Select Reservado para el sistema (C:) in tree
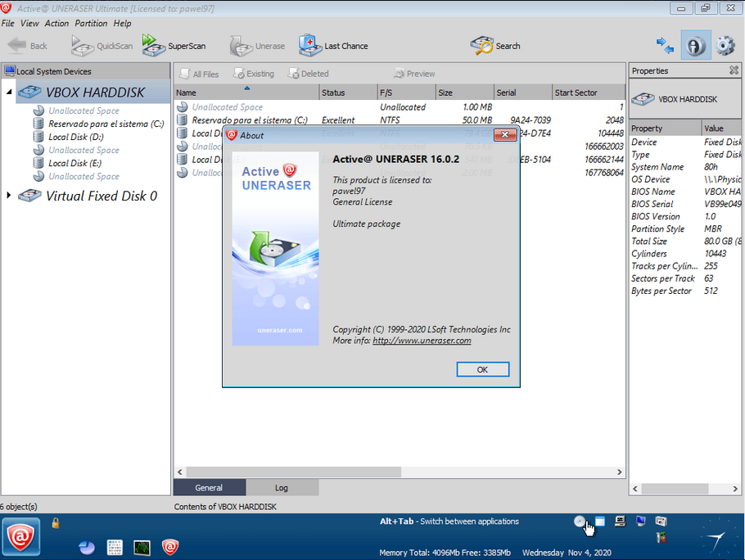The width and height of the screenshot is (745, 560). point(106,124)
